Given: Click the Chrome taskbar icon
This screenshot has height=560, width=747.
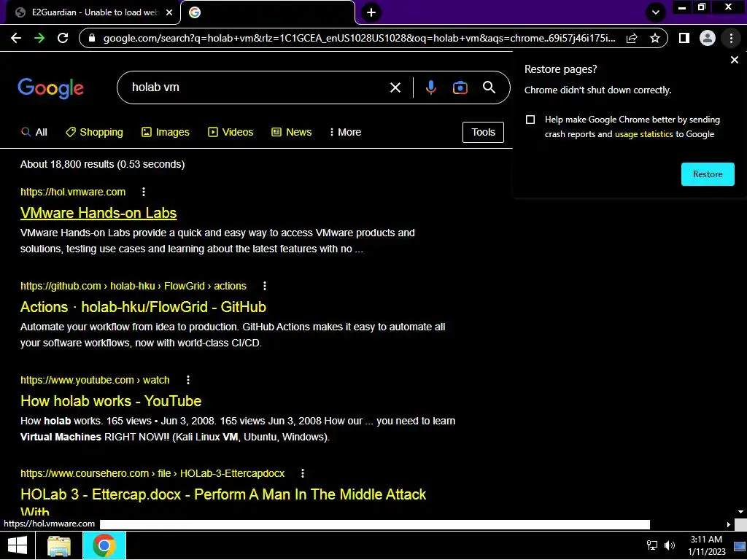Looking at the screenshot, I should [104, 545].
